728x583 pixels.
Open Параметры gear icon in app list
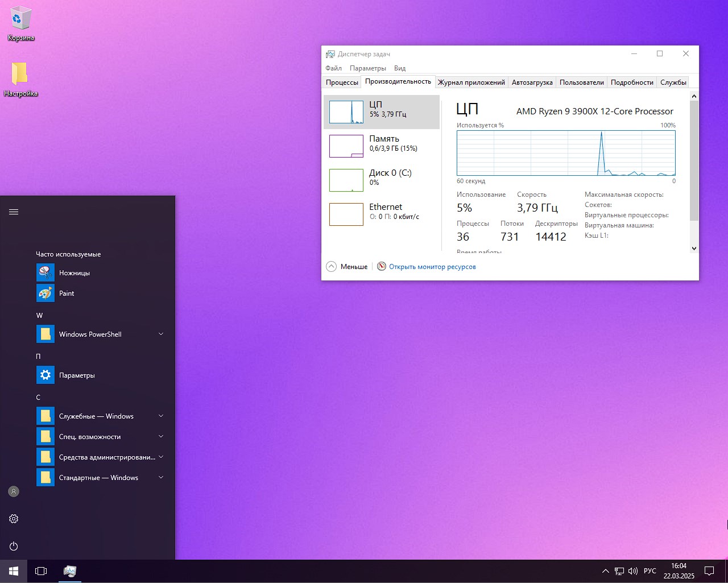[x=45, y=375]
